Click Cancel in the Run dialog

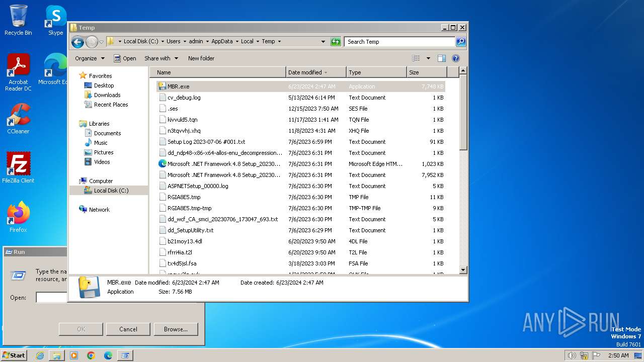point(128,329)
